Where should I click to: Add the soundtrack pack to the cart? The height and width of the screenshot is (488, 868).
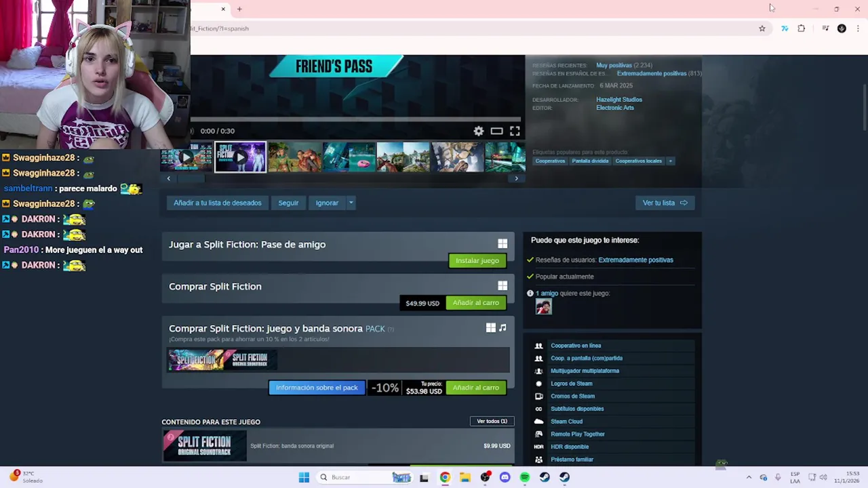(x=476, y=388)
